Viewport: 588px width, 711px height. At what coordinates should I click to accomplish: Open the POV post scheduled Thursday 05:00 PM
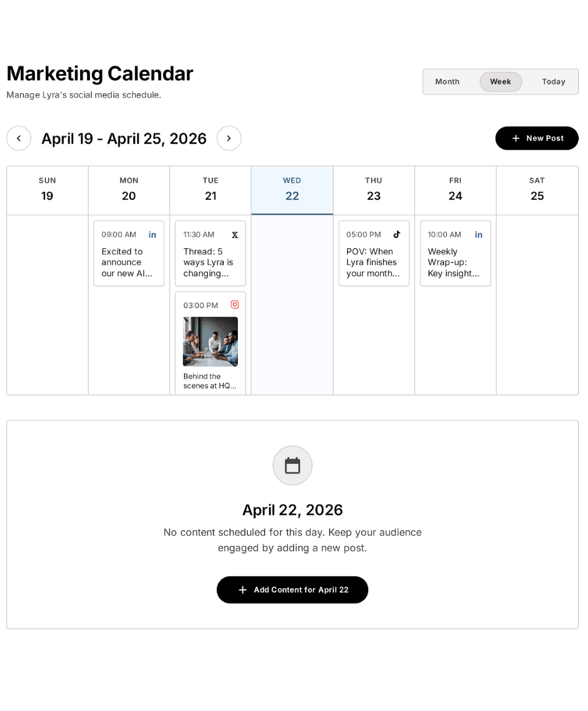coord(373,254)
